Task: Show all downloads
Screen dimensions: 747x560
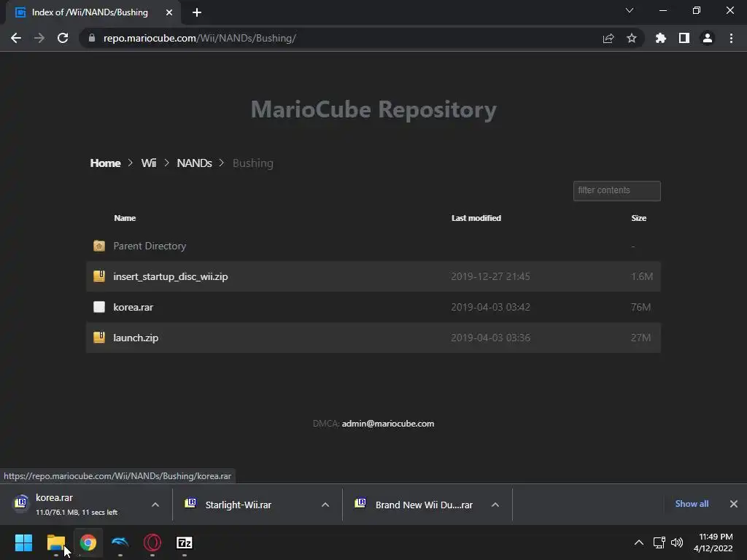Action: click(x=692, y=504)
